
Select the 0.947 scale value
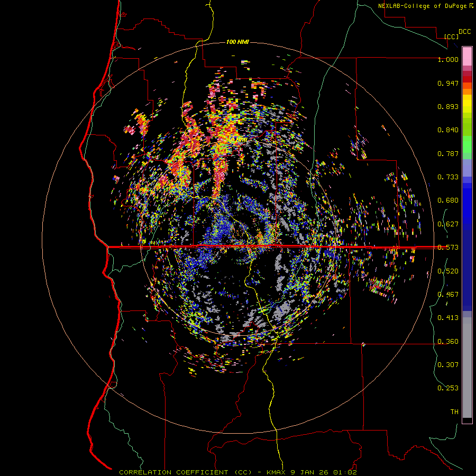[x=448, y=83]
